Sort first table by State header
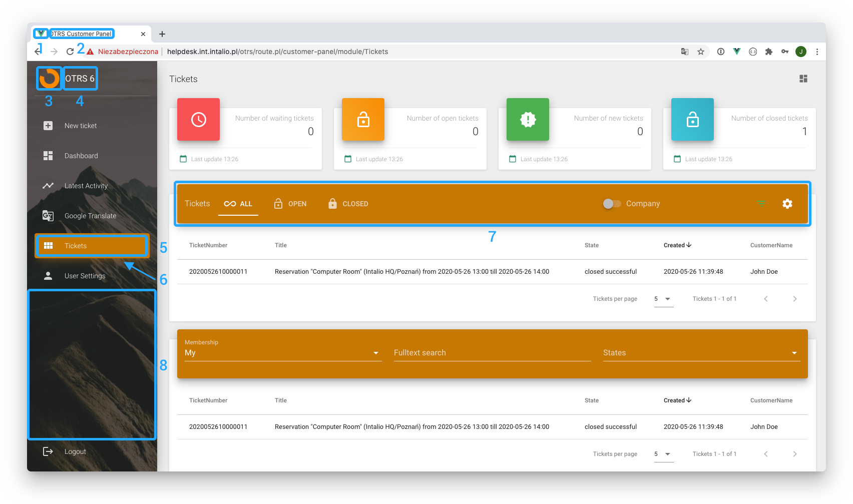Viewport: 853px width, 504px height. [x=592, y=245]
